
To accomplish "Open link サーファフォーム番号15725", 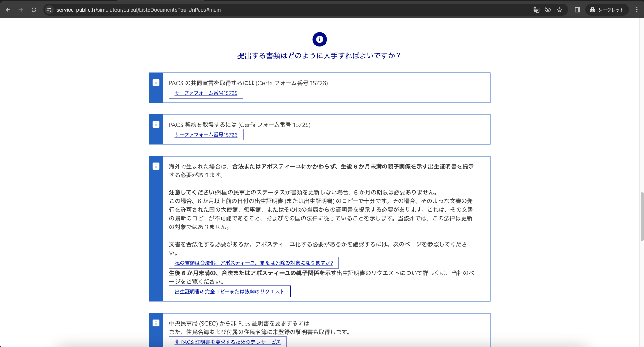I will tap(206, 93).
